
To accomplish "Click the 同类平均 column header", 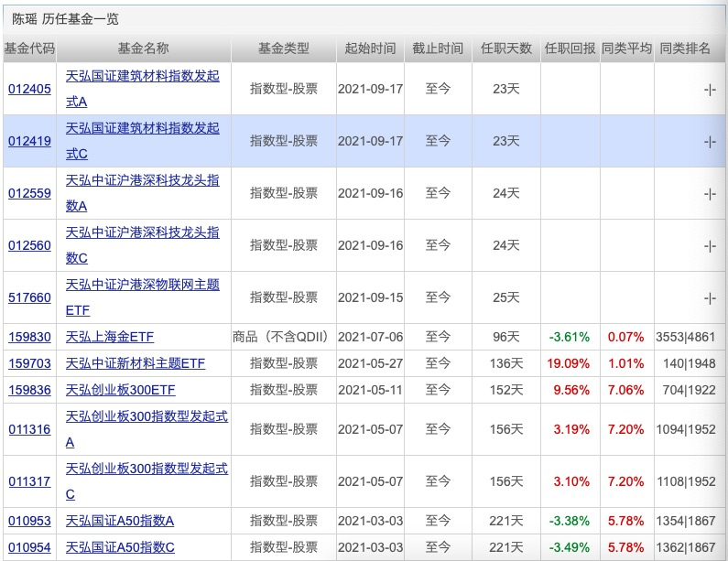I will [626, 49].
